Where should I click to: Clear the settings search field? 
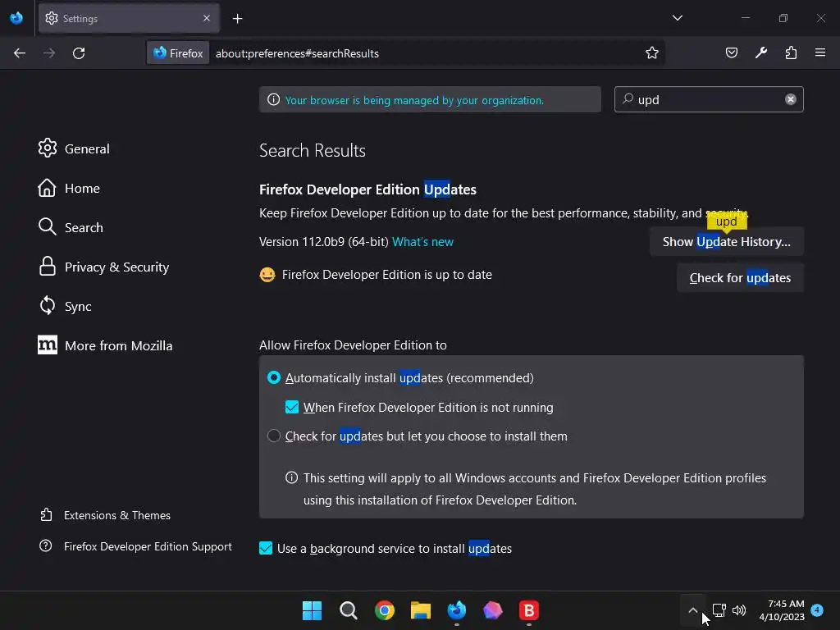click(790, 99)
